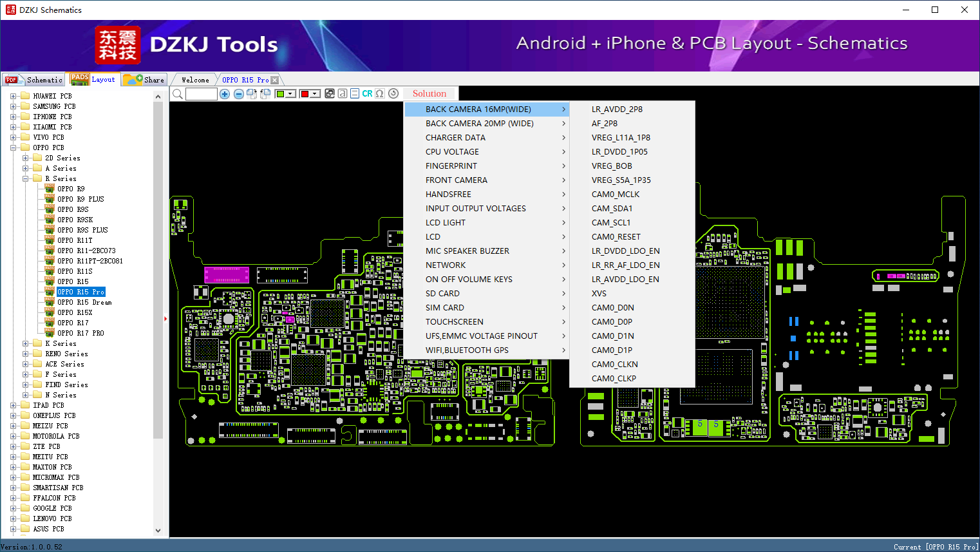Expand the IPAD PCB tree node
This screenshot has height=552, width=980.
coord(13,405)
